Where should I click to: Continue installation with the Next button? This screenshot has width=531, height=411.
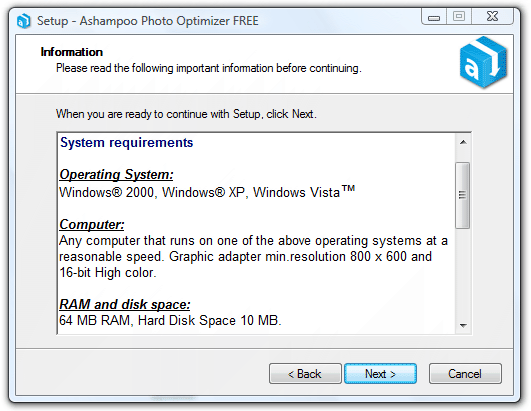380,374
